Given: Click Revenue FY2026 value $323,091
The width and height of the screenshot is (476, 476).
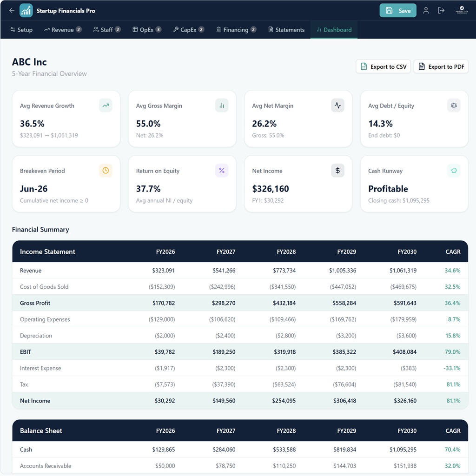Looking at the screenshot, I should (x=163, y=271).
